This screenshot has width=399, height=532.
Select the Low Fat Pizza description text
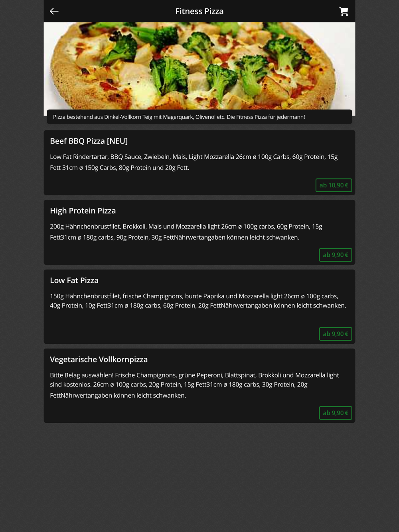[198, 301]
